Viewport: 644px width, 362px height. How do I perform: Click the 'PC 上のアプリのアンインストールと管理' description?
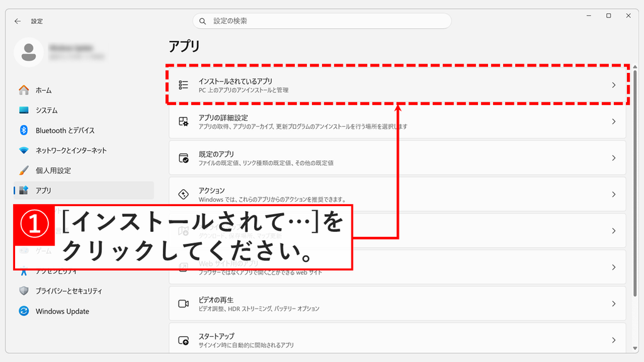[243, 90]
